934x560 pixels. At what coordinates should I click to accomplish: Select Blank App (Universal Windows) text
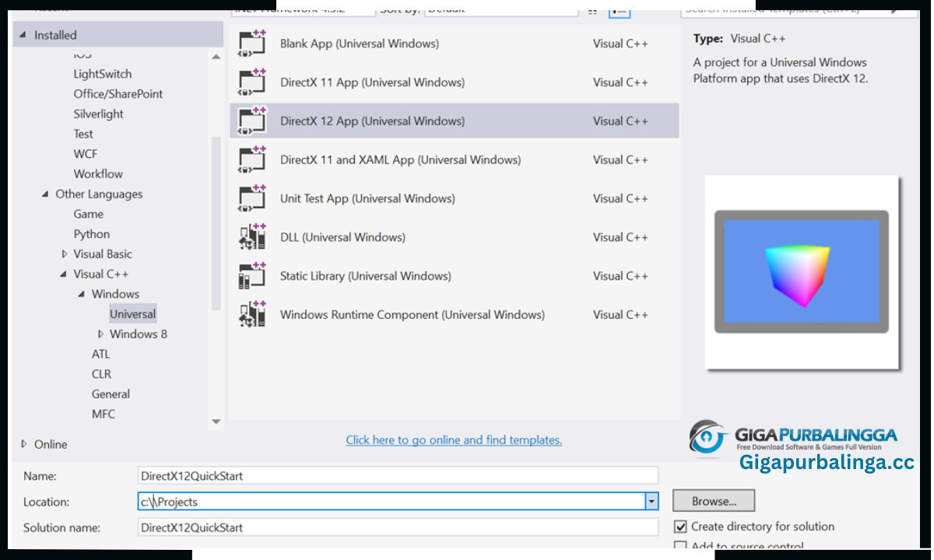pos(360,44)
